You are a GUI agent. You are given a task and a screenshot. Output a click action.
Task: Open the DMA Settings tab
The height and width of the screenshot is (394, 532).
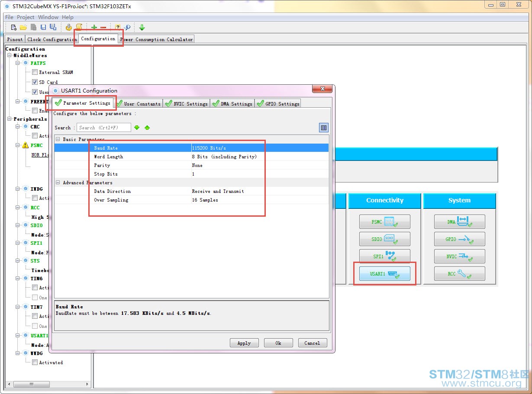tap(232, 103)
